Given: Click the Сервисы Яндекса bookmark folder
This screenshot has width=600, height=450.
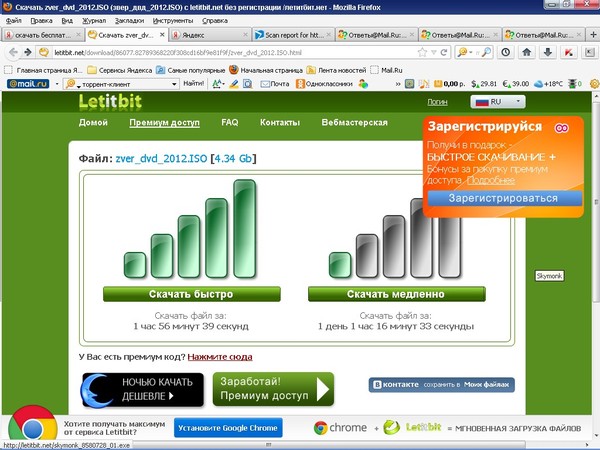Looking at the screenshot, I should point(119,70).
